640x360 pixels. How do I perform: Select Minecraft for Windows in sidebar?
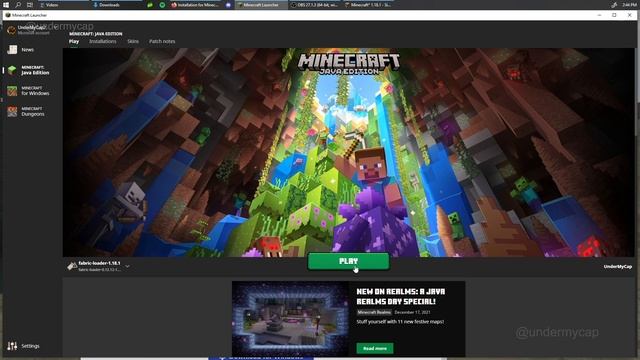(x=29, y=91)
